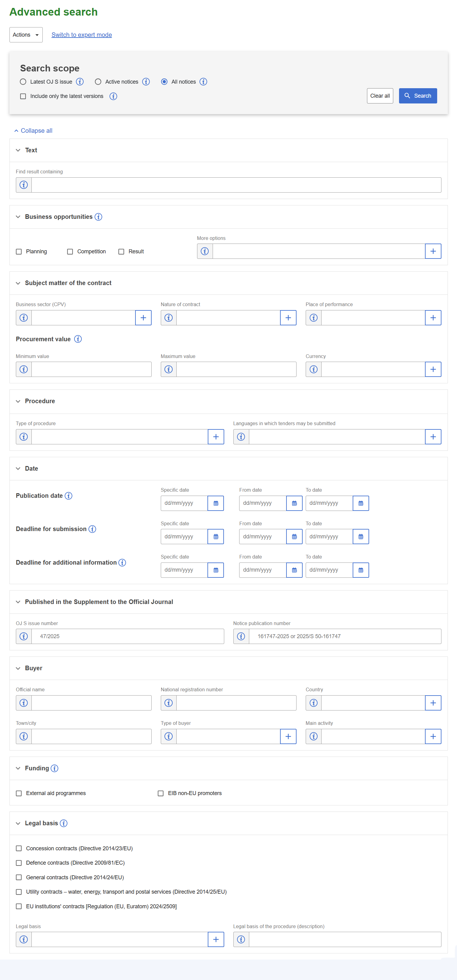Image resolution: width=457 pixels, height=980 pixels.
Task: Select Latest OJ S issue radio button
Action: tap(23, 82)
